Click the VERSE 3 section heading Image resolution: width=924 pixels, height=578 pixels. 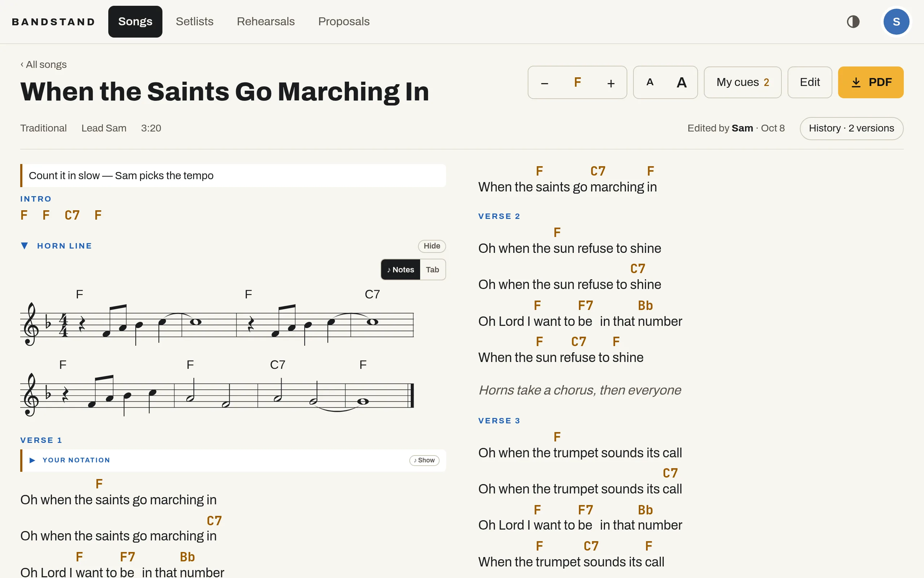[499, 420]
